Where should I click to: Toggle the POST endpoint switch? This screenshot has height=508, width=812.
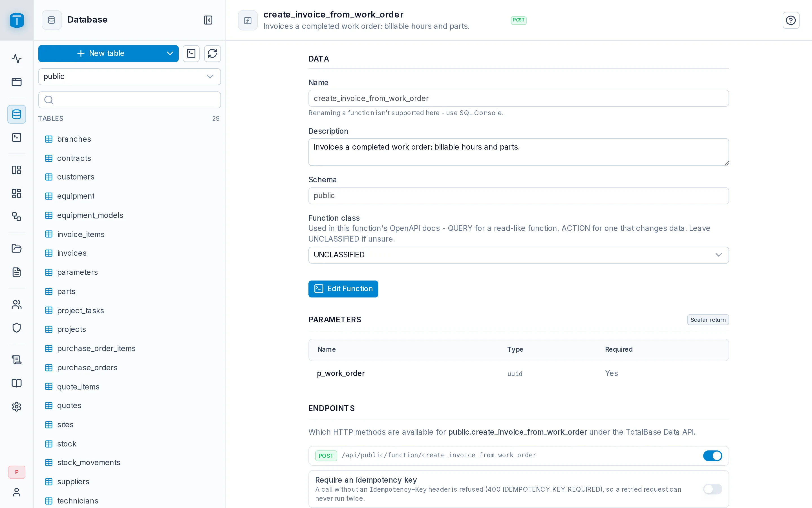pyautogui.click(x=712, y=456)
